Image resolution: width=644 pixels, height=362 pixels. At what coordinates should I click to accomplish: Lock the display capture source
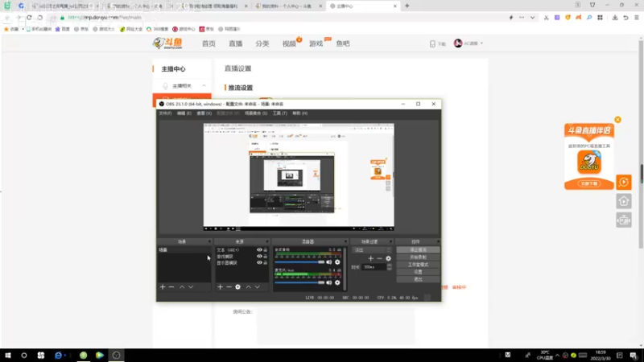coord(266,263)
